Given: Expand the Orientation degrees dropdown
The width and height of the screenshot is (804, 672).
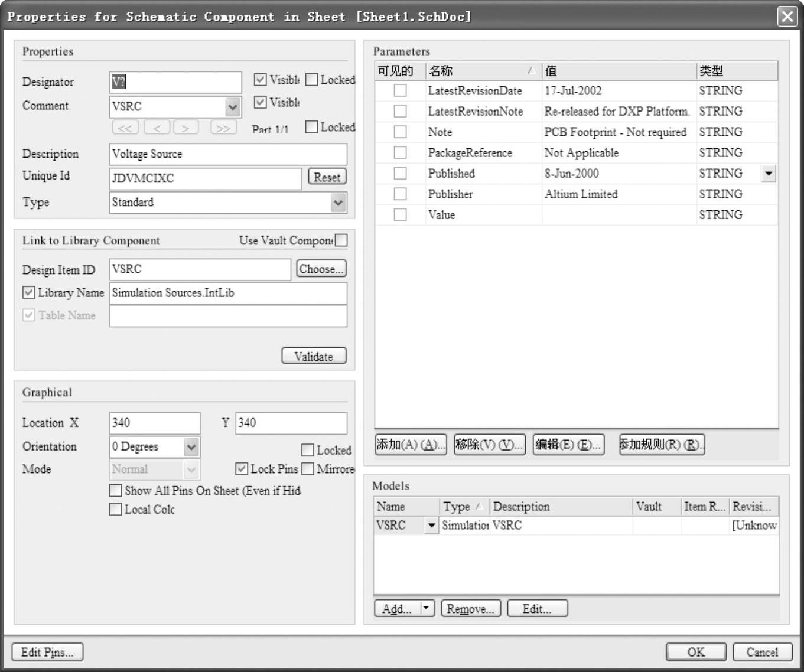Looking at the screenshot, I should (191, 447).
